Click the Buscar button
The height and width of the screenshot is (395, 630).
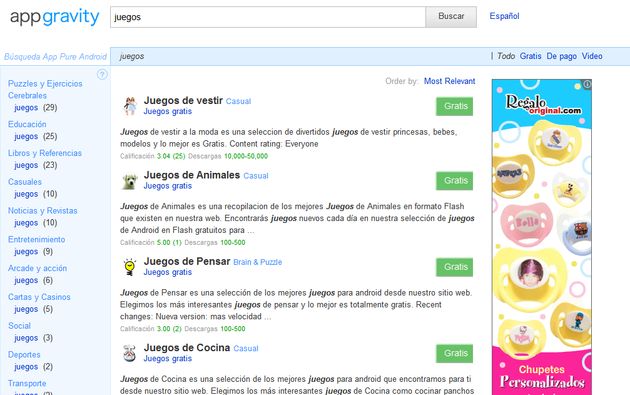point(451,17)
